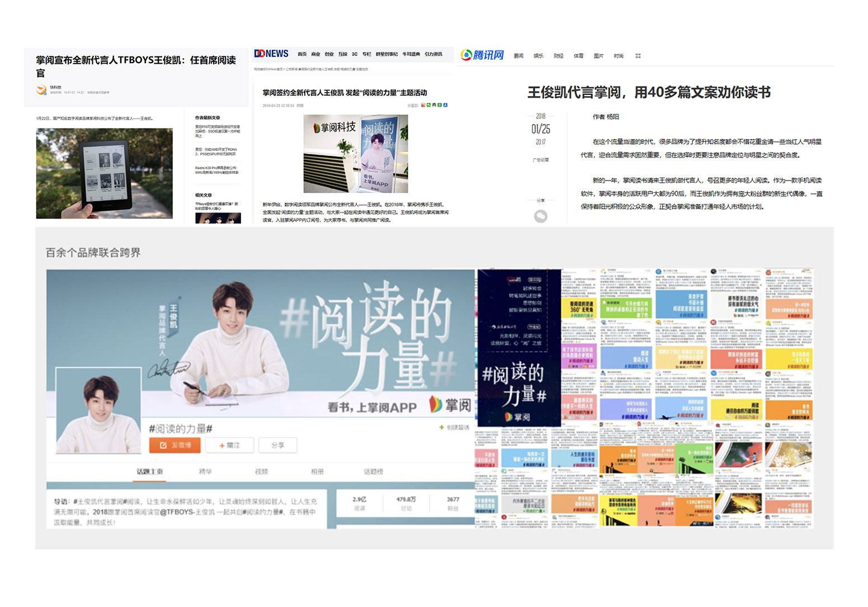Screen dimensions: 868x607
Task: Click the 掌阅宣布全新代言人 headline
Action: point(136,67)
